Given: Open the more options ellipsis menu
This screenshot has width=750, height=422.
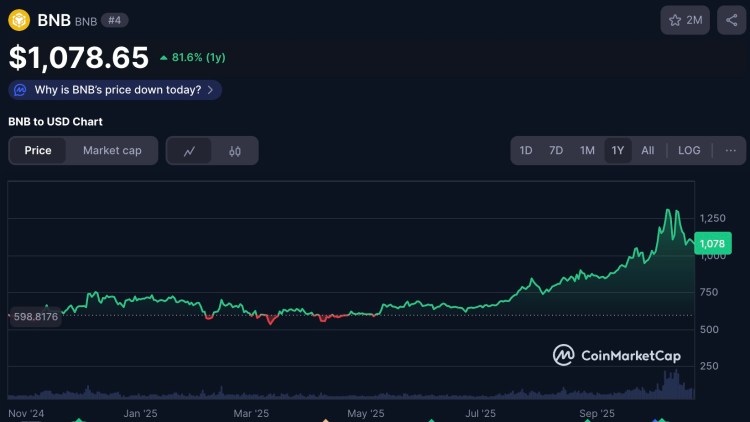Looking at the screenshot, I should click(730, 151).
